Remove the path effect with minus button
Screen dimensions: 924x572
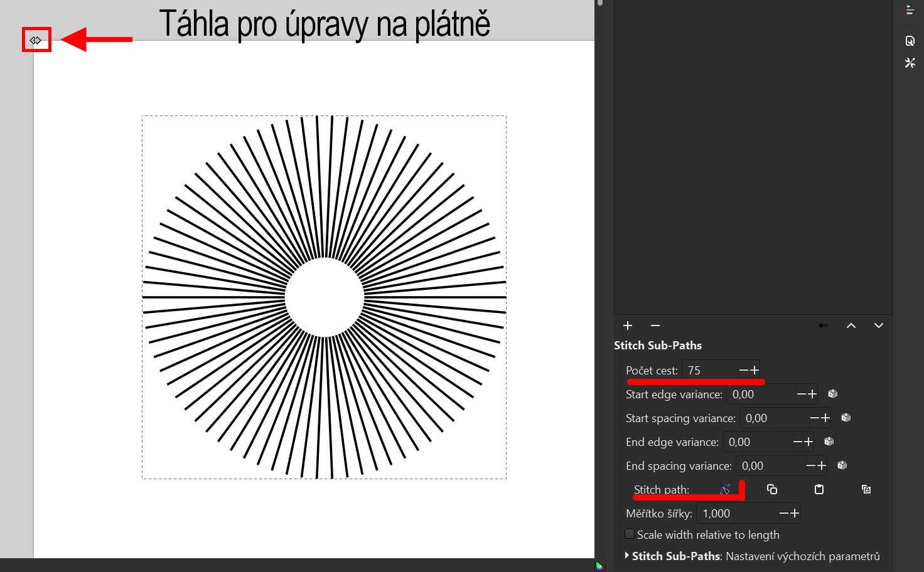655,326
